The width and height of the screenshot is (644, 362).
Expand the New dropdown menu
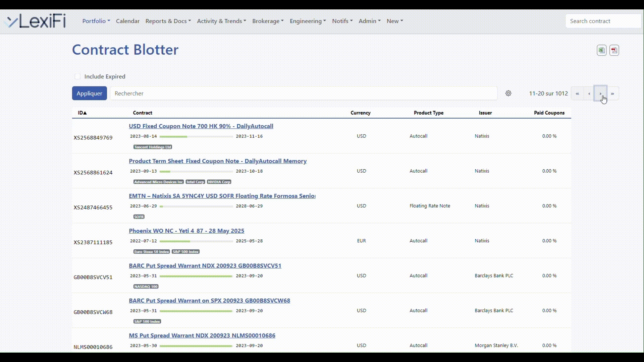pos(394,21)
